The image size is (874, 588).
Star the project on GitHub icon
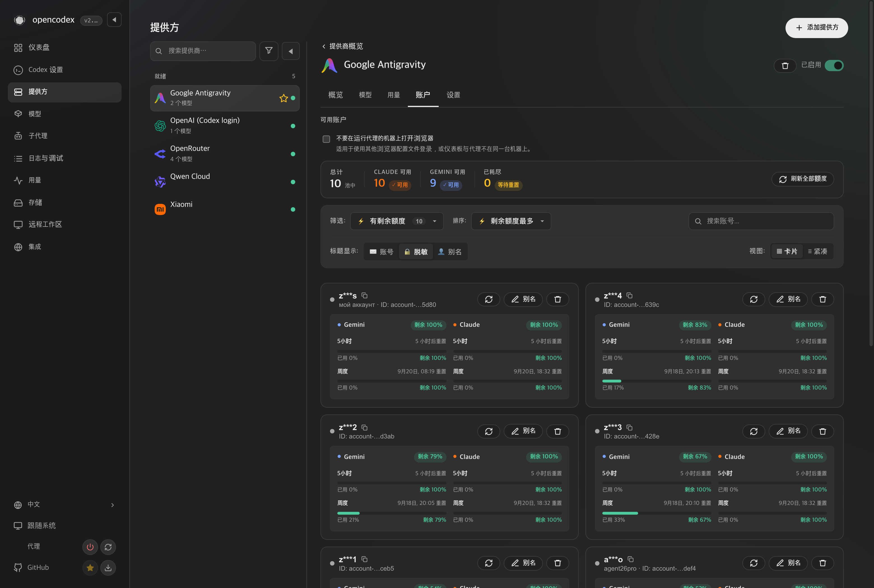tap(90, 568)
